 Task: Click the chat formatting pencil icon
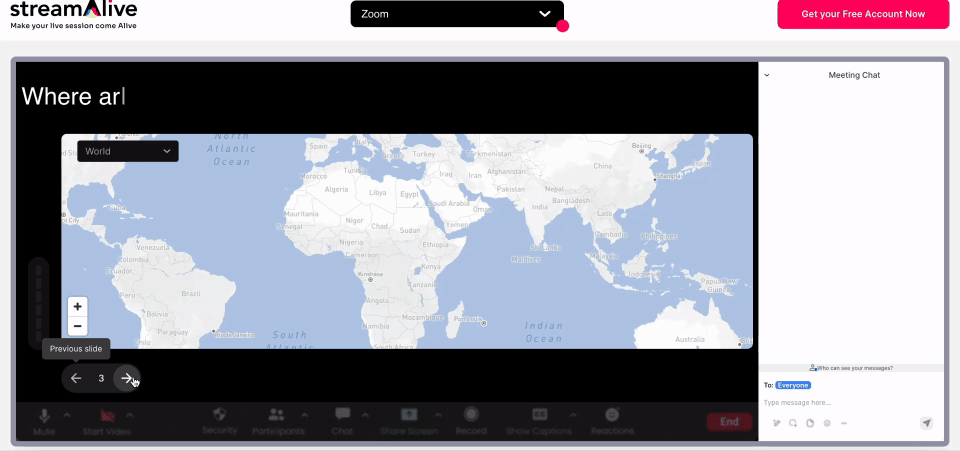point(776,423)
